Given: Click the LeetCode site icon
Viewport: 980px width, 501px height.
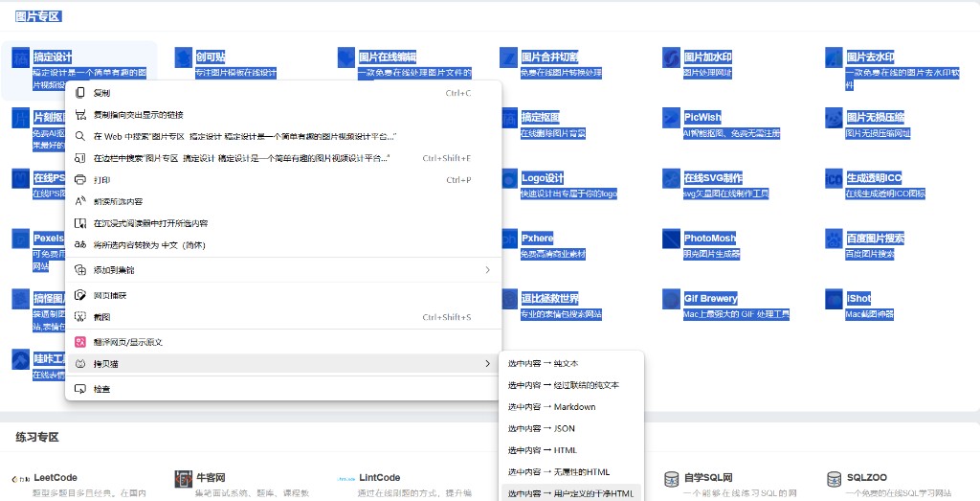Looking at the screenshot, I should pyautogui.click(x=21, y=479).
